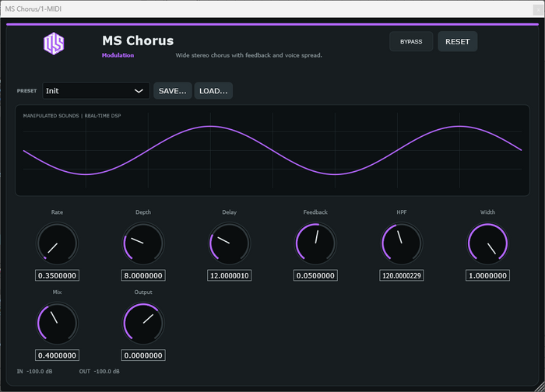Click the Depth knob
Screen dimensions: 545x392
pyautogui.click(x=143, y=243)
